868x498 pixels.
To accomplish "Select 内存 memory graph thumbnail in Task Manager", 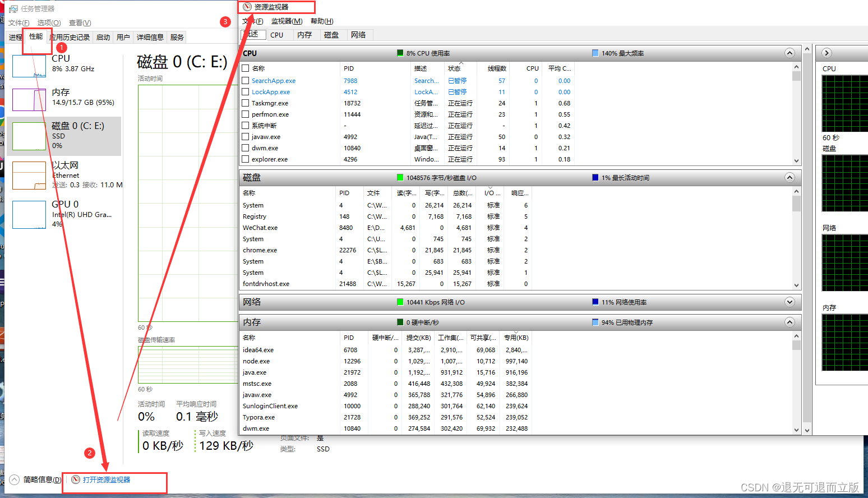I will click(x=29, y=100).
